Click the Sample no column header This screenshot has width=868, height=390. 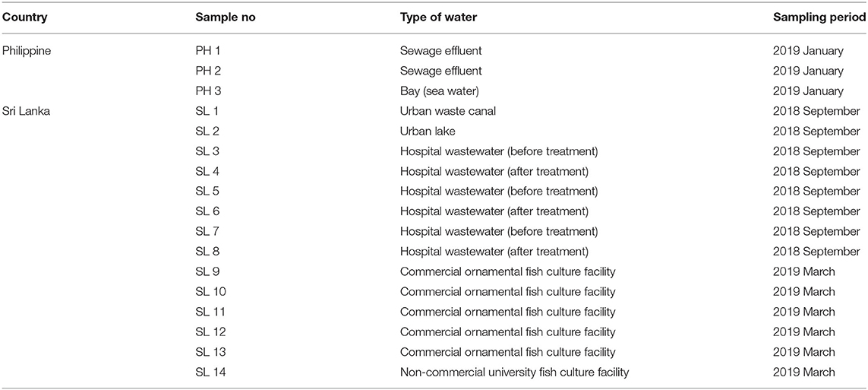coord(226,17)
